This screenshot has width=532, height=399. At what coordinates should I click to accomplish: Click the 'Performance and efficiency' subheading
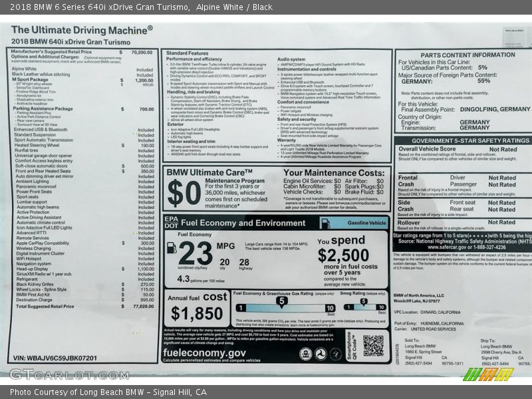pyautogui.click(x=194, y=59)
